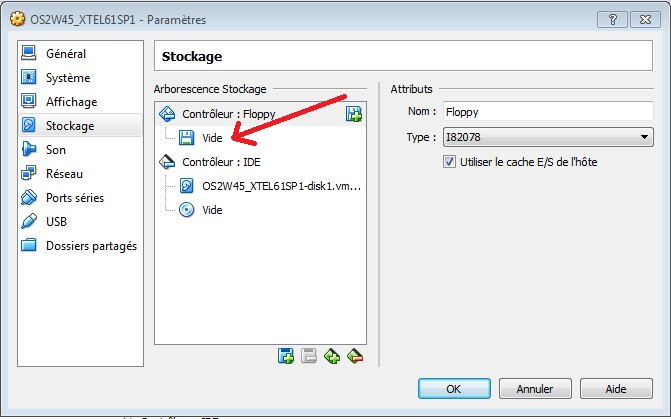Viewport: 671px width, 419px height.
Task: Select the OS2W45_XTEL61SP1-disk1 hard disk entry
Action: 280,186
